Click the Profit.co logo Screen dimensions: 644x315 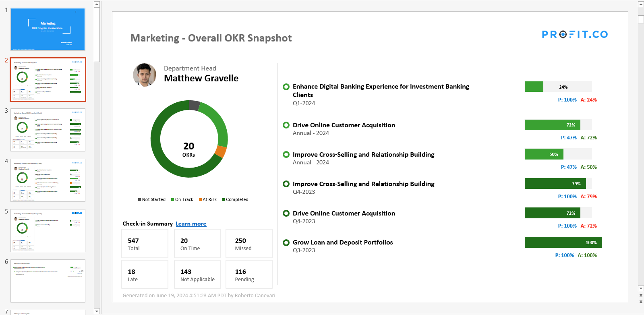click(575, 35)
